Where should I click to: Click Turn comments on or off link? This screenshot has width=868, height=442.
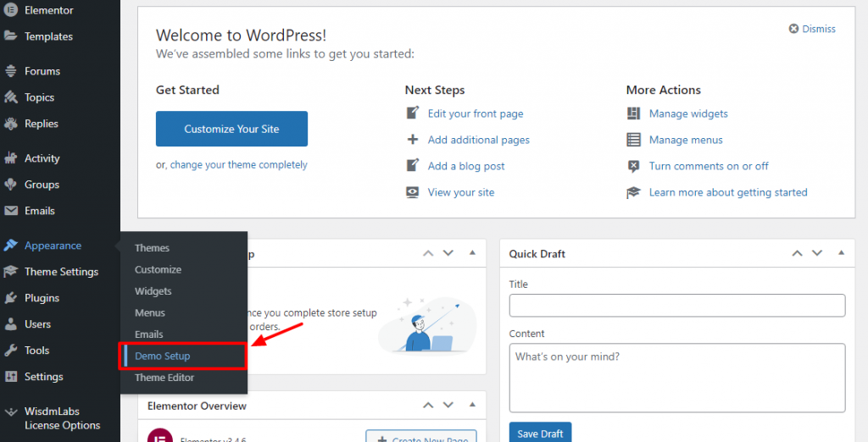pos(709,166)
